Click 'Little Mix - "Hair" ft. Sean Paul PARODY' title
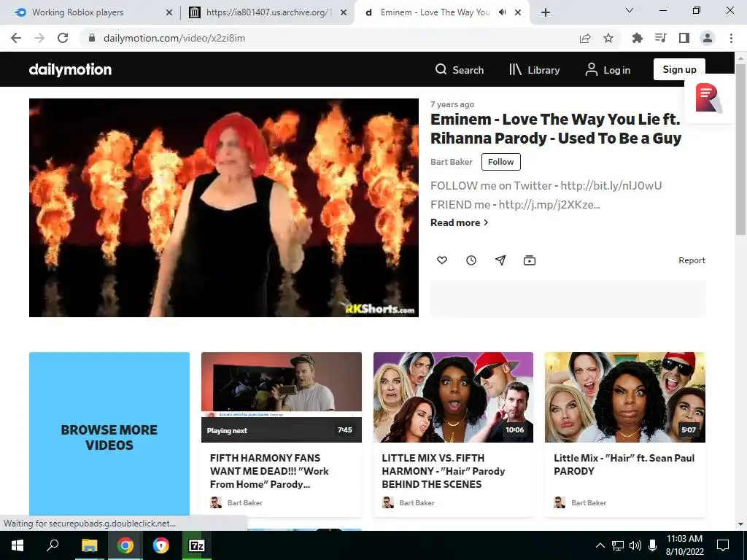This screenshot has height=560, width=747. pos(624,464)
